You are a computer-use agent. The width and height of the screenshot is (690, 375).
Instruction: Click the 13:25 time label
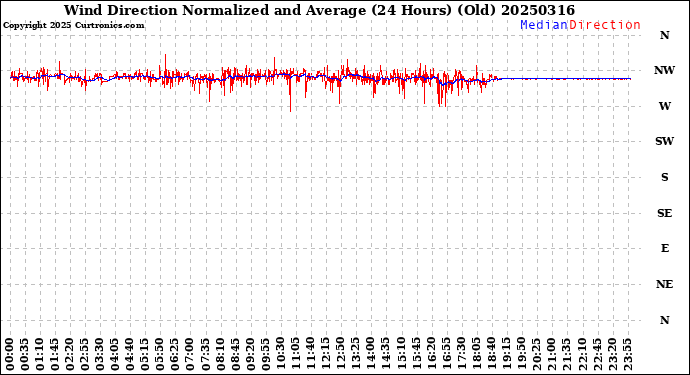(356, 355)
